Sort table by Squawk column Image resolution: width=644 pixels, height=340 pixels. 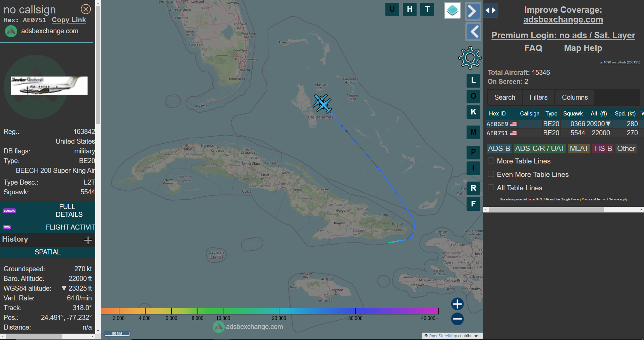click(x=573, y=113)
